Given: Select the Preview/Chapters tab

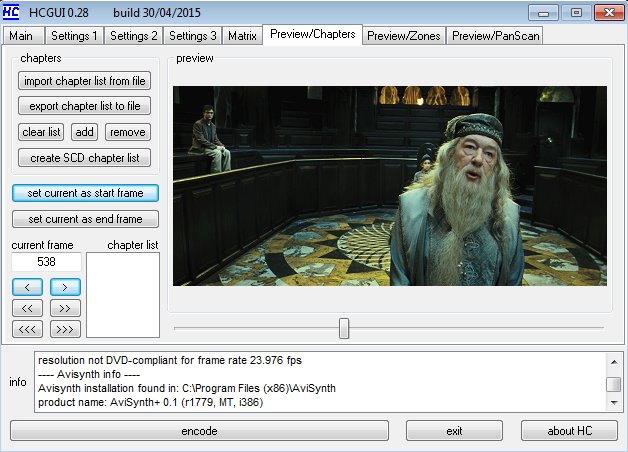Looking at the screenshot, I should [313, 34].
